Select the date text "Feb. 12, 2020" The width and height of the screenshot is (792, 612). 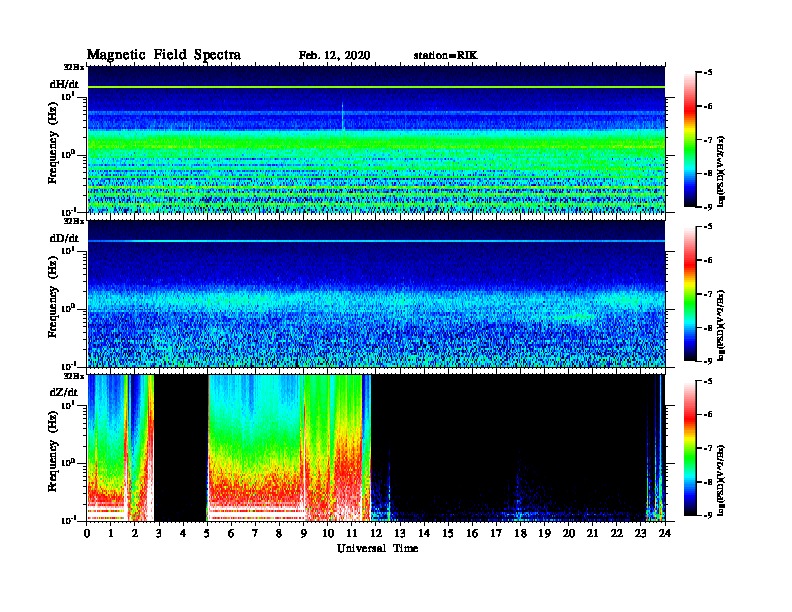click(x=334, y=56)
